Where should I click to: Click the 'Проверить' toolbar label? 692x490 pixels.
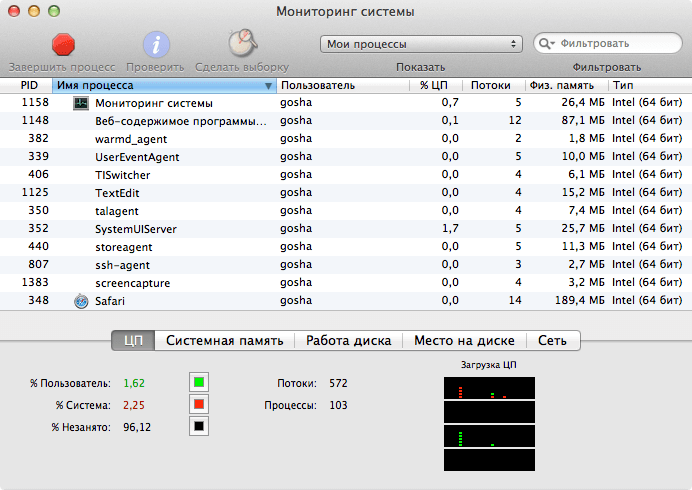pyautogui.click(x=155, y=67)
